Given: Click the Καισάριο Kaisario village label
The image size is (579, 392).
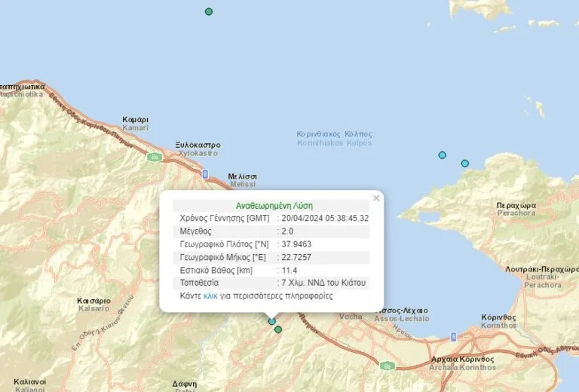Looking at the screenshot, I should coord(93,305).
